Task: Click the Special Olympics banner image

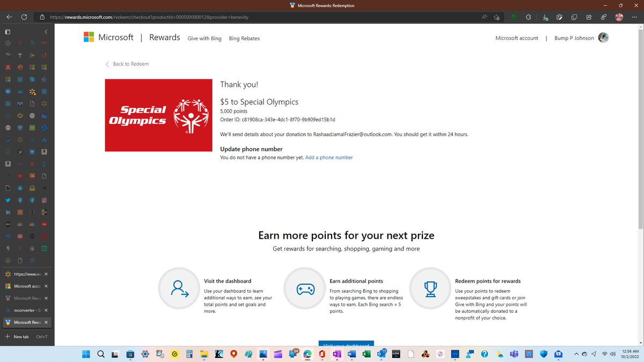Action: 159,115
